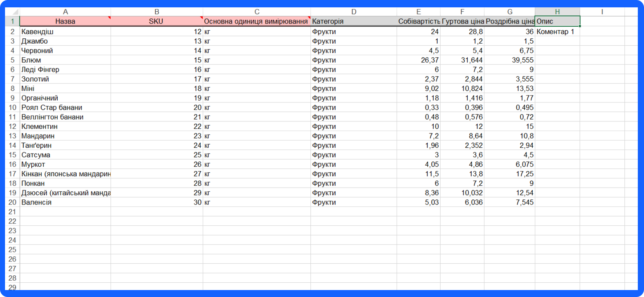The image size is (644, 297).
Task: Select the Категорія header cell
Action: (353, 21)
